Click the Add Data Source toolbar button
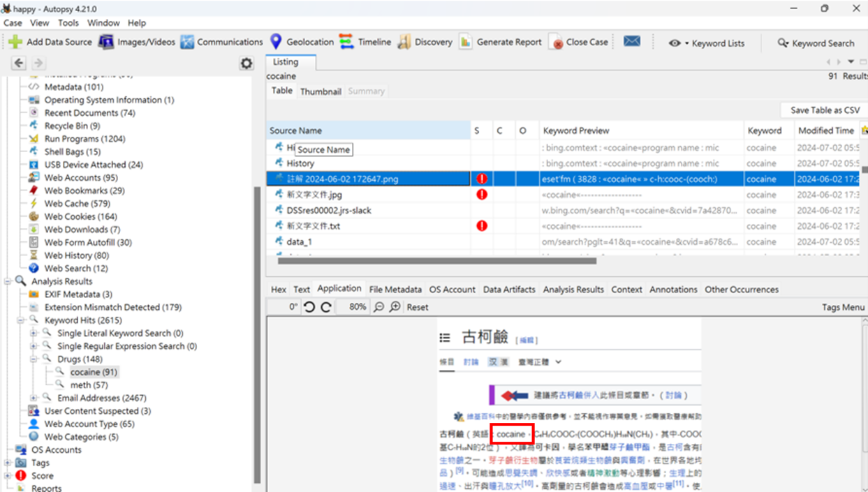Image resolution: width=868 pixels, height=492 pixels. pos(50,42)
